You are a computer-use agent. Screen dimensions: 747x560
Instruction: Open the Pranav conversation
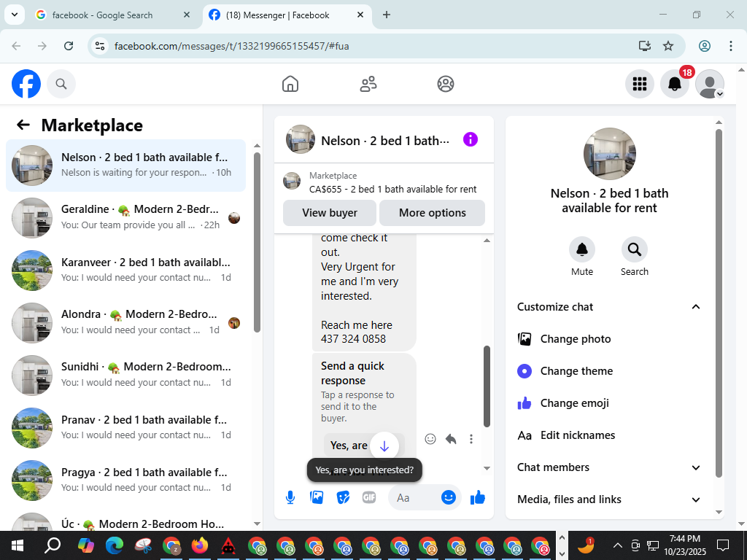click(125, 427)
